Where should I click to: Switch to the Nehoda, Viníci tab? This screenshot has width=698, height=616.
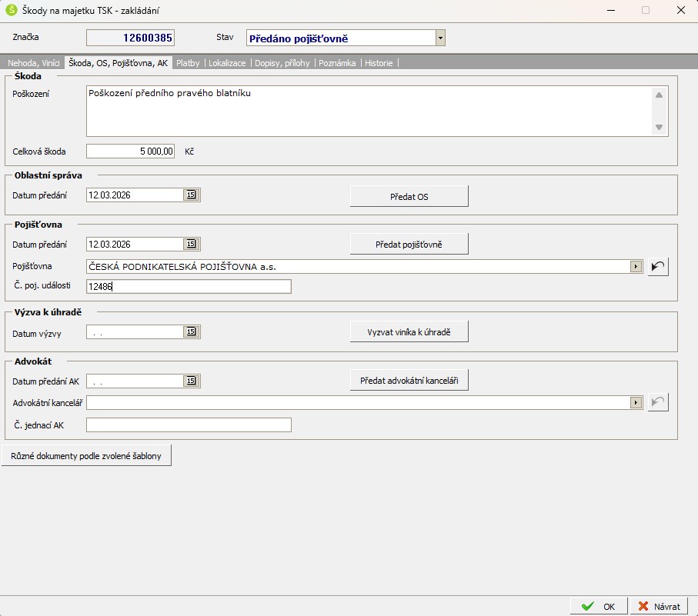(33, 64)
